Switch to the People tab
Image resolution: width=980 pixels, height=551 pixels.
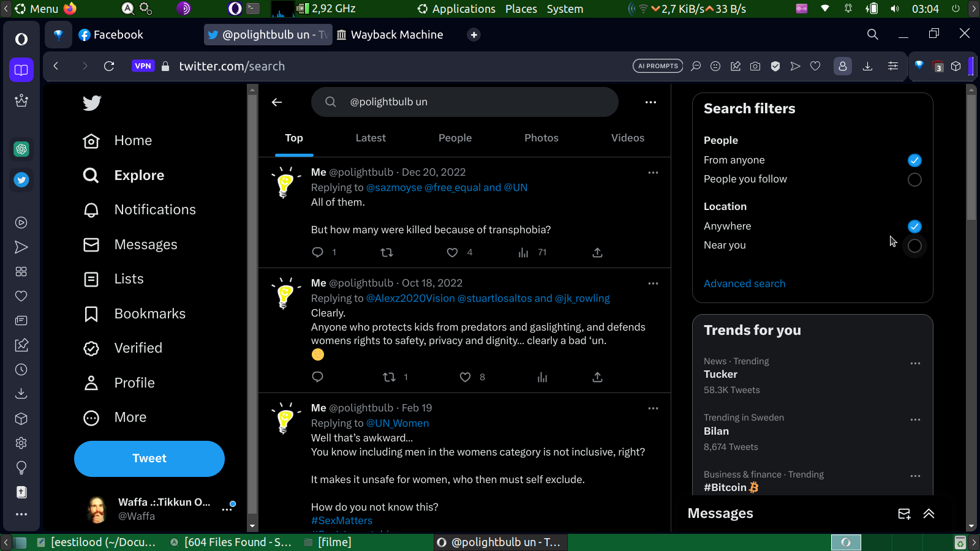point(455,138)
